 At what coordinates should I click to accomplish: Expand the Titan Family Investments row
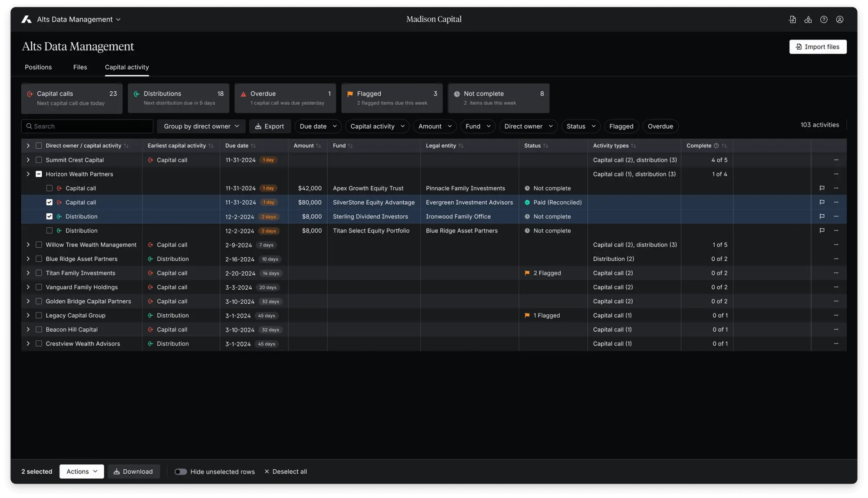coord(28,273)
